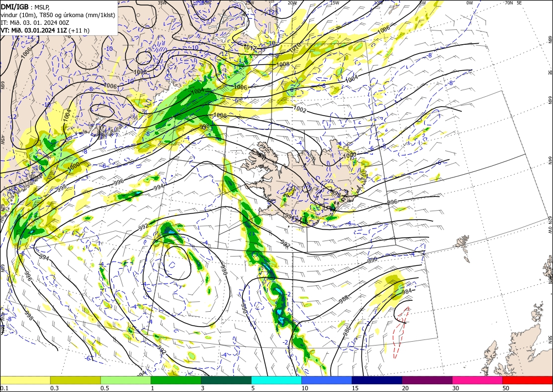The image size is (553, 392).
Task: Click the '1010' isobar label
Action: pyautogui.click(x=295, y=46)
